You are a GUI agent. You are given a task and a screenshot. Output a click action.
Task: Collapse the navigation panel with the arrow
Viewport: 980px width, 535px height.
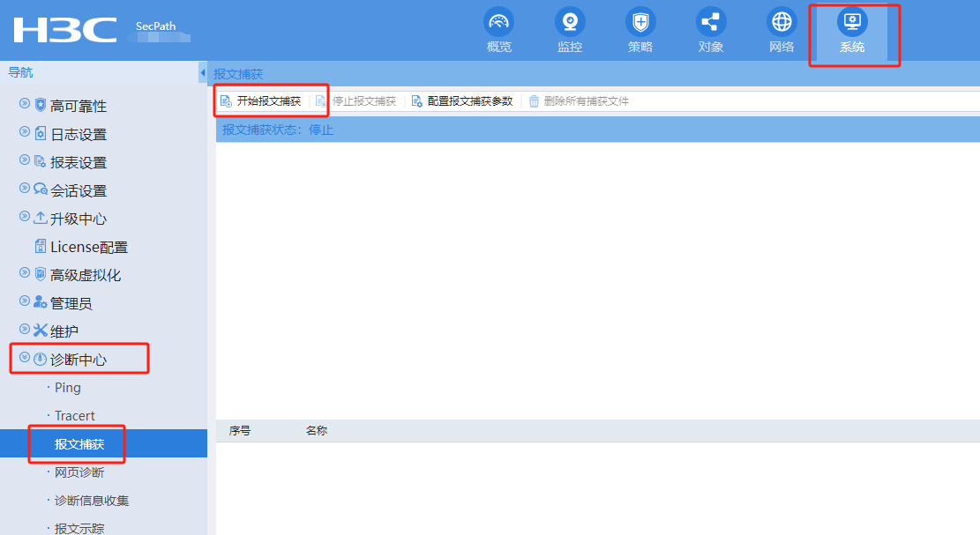click(203, 73)
